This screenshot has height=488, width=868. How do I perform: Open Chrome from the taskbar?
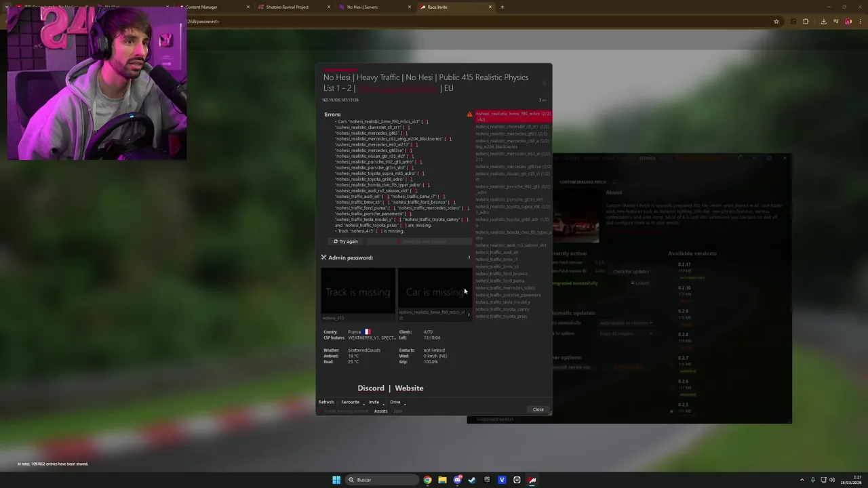(x=427, y=480)
